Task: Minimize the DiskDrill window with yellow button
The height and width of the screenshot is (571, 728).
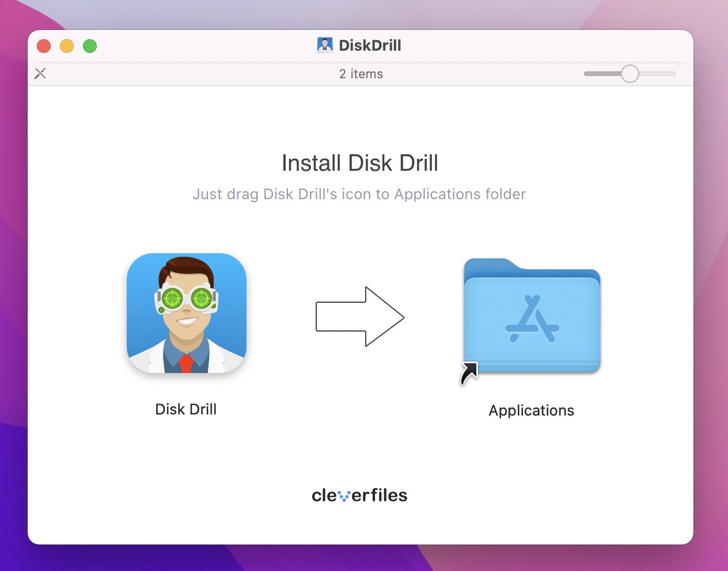Action: click(67, 46)
